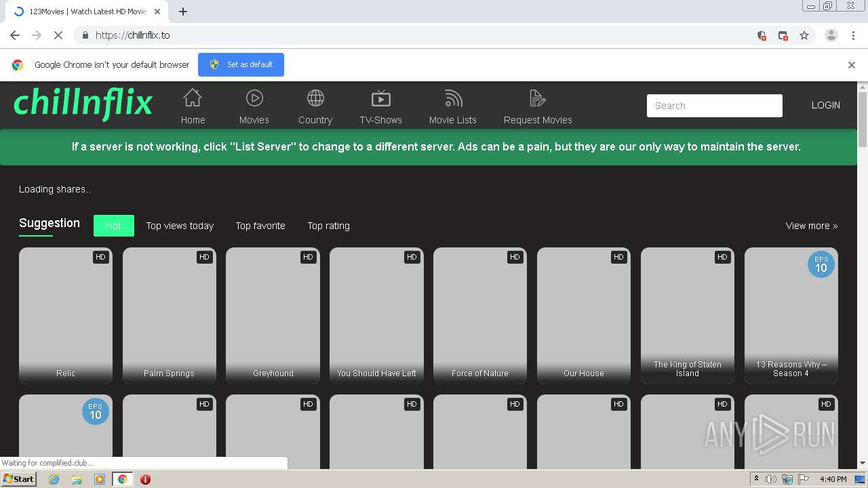The image size is (868, 488).
Task: Open the Country globe icon
Action: point(315,98)
